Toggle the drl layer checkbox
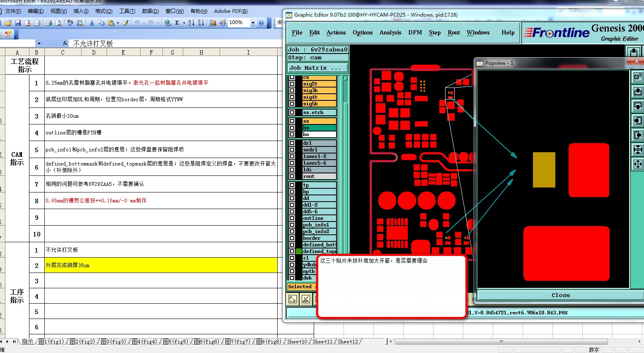This screenshot has width=644, height=353. pyautogui.click(x=292, y=143)
